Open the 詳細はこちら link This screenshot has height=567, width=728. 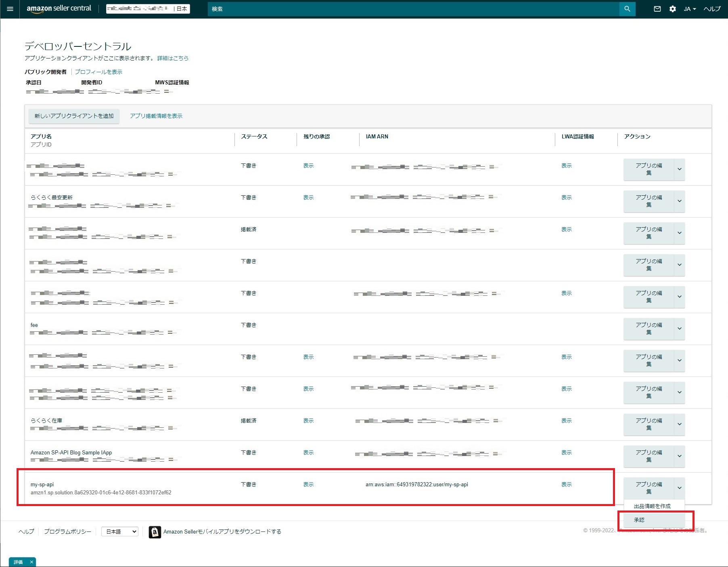[x=172, y=58]
